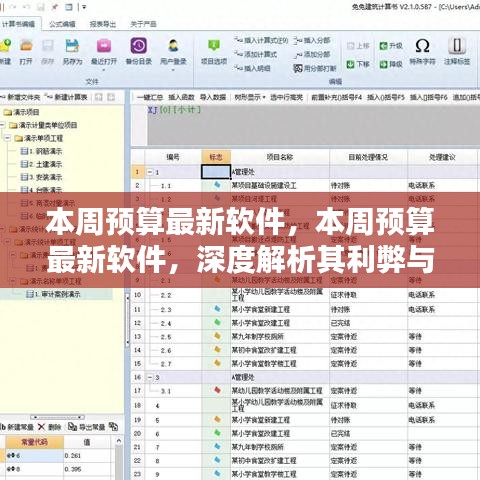Image resolution: width=480 pixels, height=480 pixels.
Task: Select tree item 2.土建演示
Action: pos(41,164)
